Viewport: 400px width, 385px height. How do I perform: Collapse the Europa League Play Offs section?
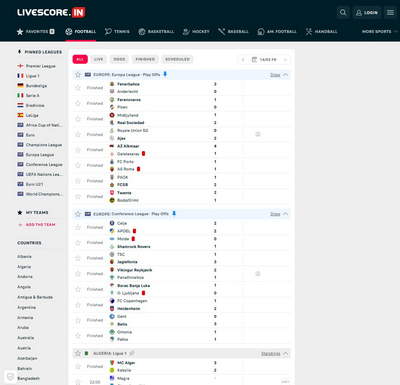pyautogui.click(x=286, y=75)
